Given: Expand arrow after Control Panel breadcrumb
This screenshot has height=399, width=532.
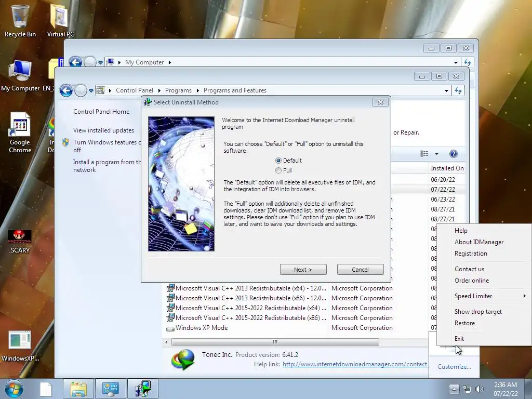Looking at the screenshot, I should click(x=159, y=90).
